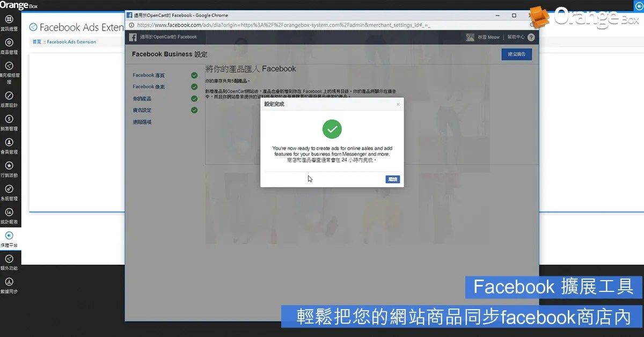The height and width of the screenshot is (337, 644).
Task: Open 擴充模組管理 sidebar icon
Action: (x=9, y=65)
